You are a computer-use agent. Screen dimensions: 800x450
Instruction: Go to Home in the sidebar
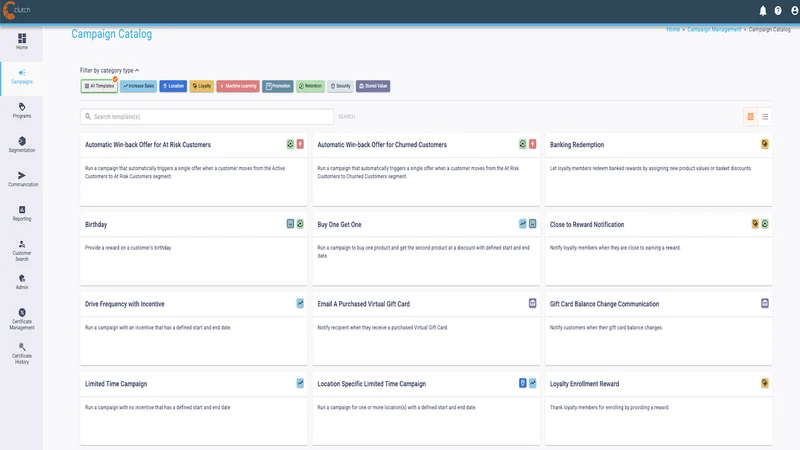point(22,41)
